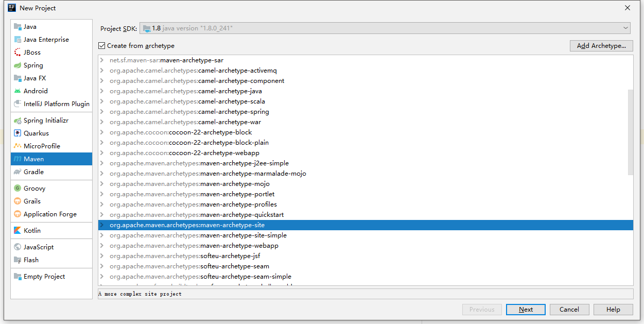Click the Quarkus icon

tap(18, 133)
